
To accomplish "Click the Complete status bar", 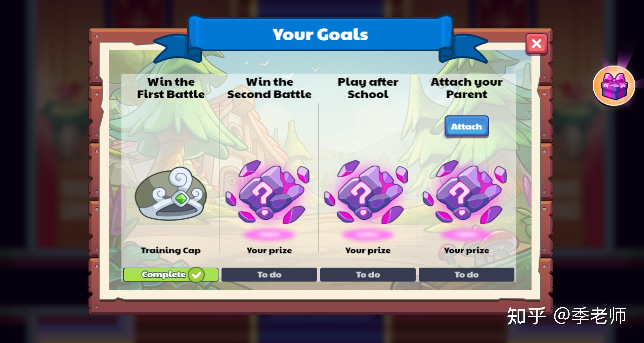I will (171, 275).
